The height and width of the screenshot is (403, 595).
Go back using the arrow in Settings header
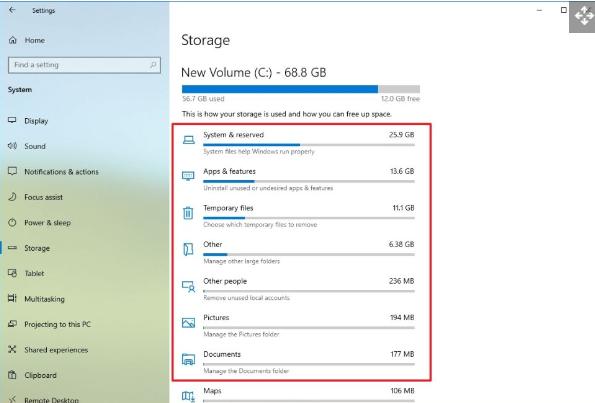[x=12, y=10]
